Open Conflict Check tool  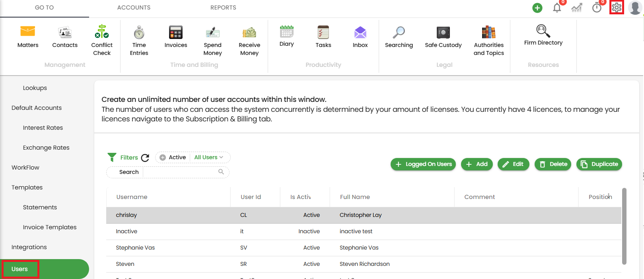(102, 32)
